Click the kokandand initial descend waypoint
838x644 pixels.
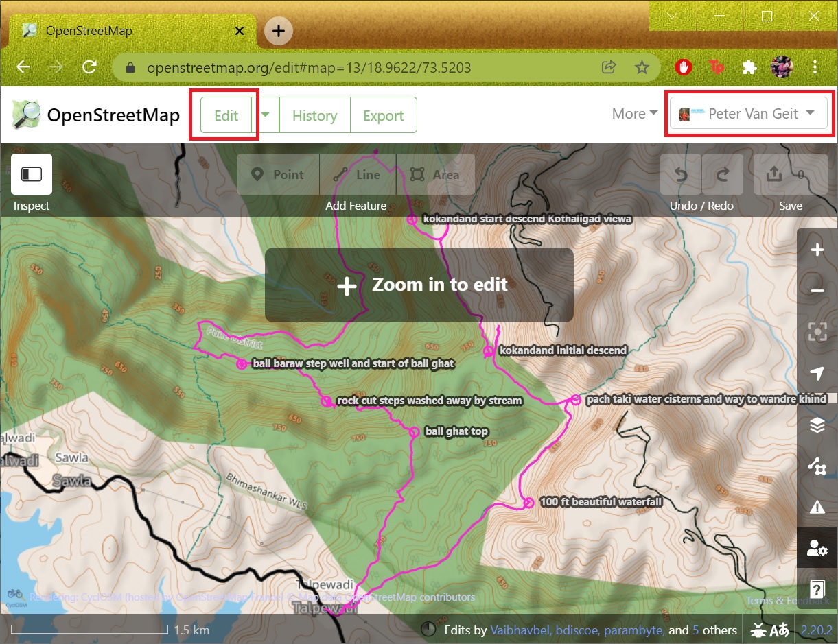[488, 350]
